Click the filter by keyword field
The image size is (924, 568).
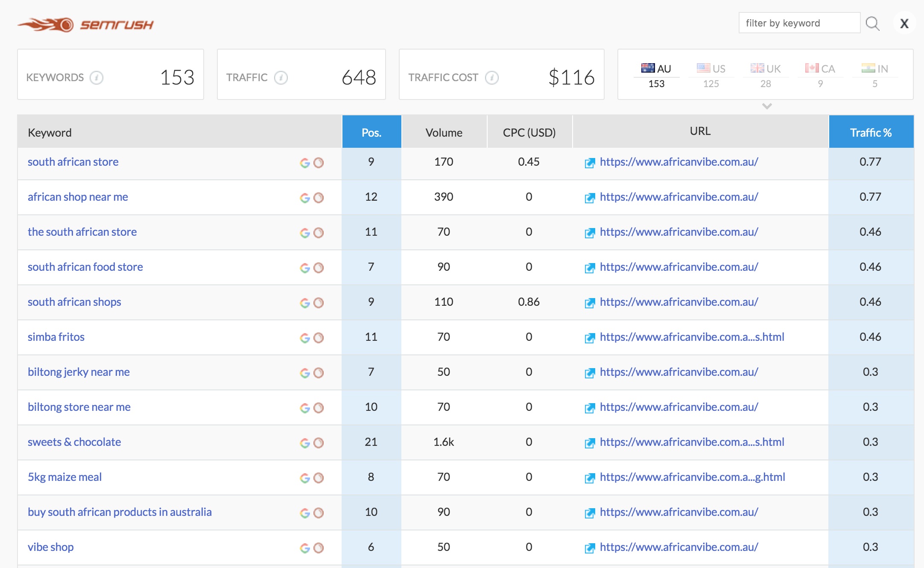(799, 23)
